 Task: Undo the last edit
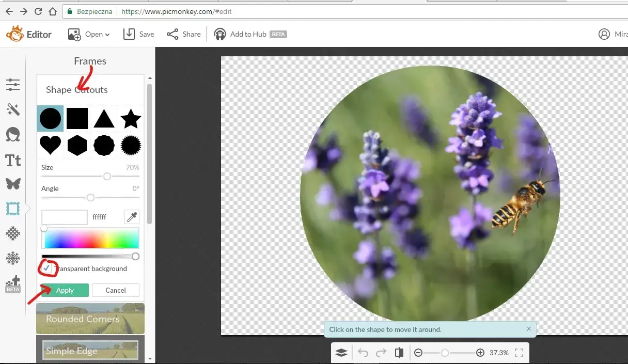coord(363,353)
